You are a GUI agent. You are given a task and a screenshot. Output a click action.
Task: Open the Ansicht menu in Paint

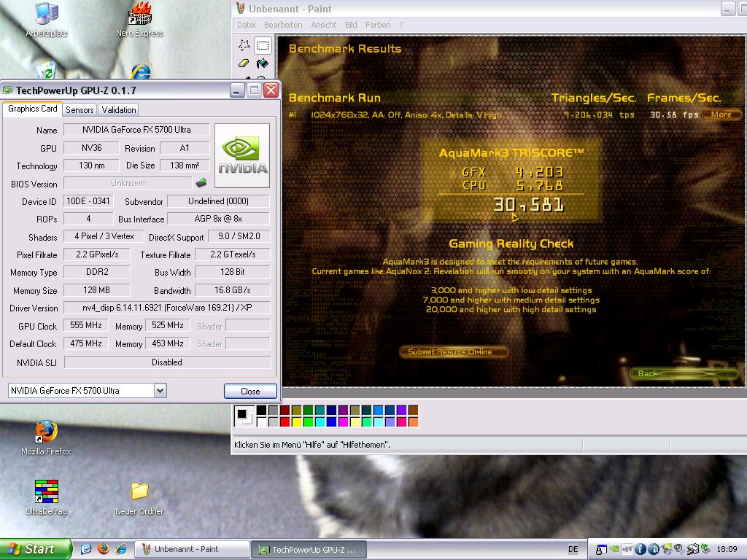[323, 25]
